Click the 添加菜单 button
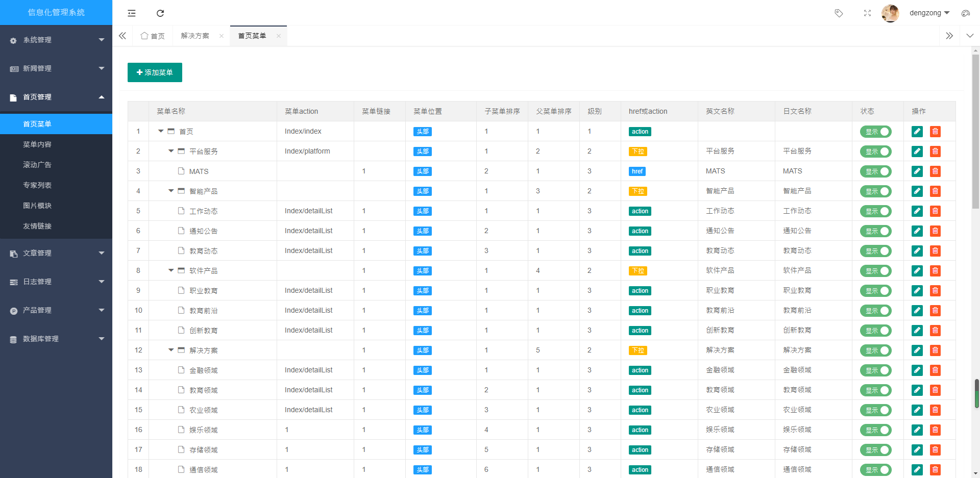 (x=155, y=72)
